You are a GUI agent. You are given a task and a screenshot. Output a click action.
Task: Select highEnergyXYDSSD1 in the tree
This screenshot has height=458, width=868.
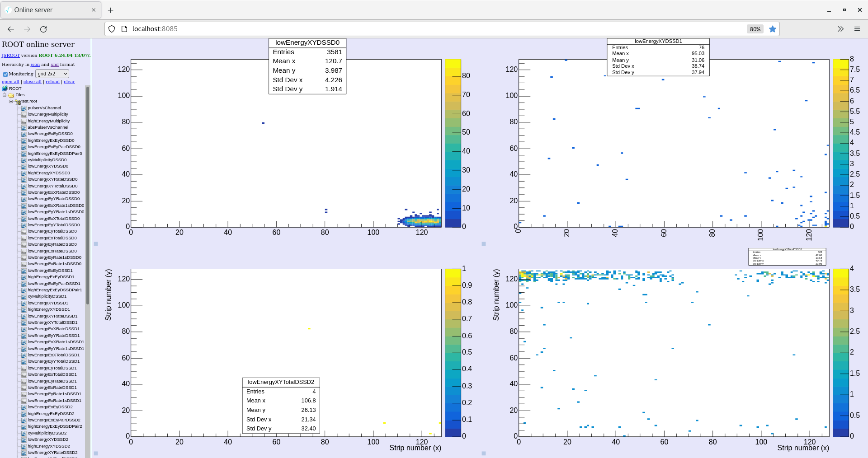49,309
